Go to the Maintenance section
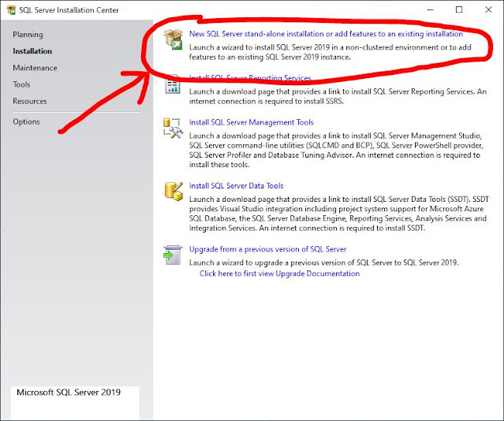This screenshot has width=504, height=421. 35,68
